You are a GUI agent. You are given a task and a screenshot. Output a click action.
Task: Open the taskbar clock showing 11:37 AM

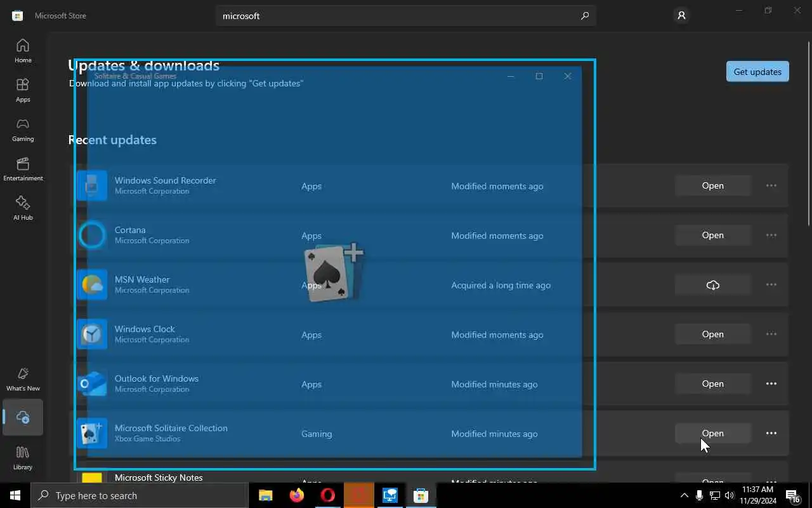757,495
